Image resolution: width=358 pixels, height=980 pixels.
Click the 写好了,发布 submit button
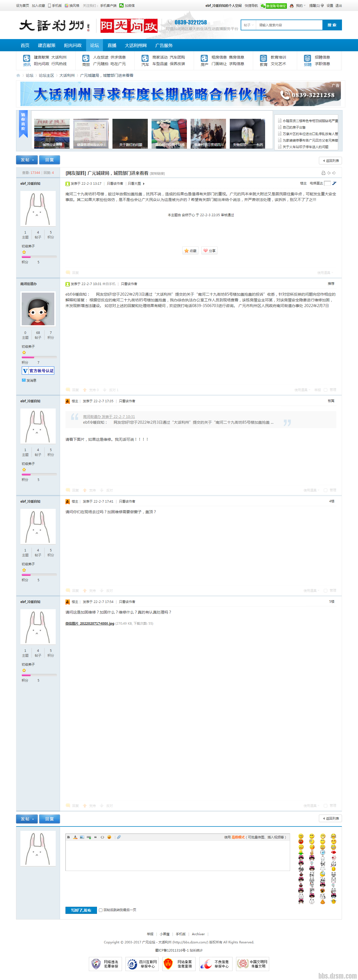pos(81,910)
